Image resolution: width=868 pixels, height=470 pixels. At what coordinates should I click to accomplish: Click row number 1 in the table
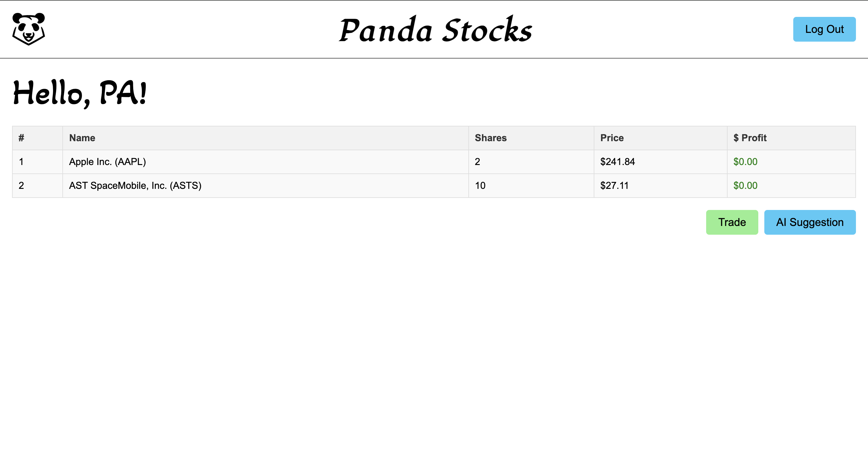pyautogui.click(x=21, y=162)
